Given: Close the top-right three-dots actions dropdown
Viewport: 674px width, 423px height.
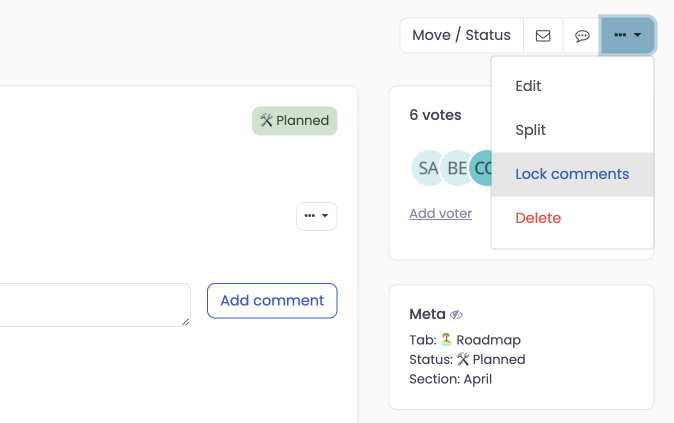Looking at the screenshot, I should (x=628, y=35).
